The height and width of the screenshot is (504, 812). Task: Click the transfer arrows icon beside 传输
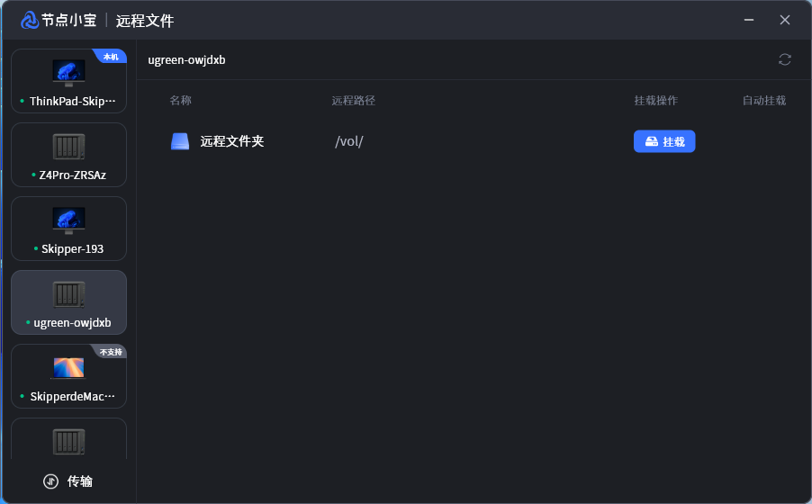coord(51,481)
